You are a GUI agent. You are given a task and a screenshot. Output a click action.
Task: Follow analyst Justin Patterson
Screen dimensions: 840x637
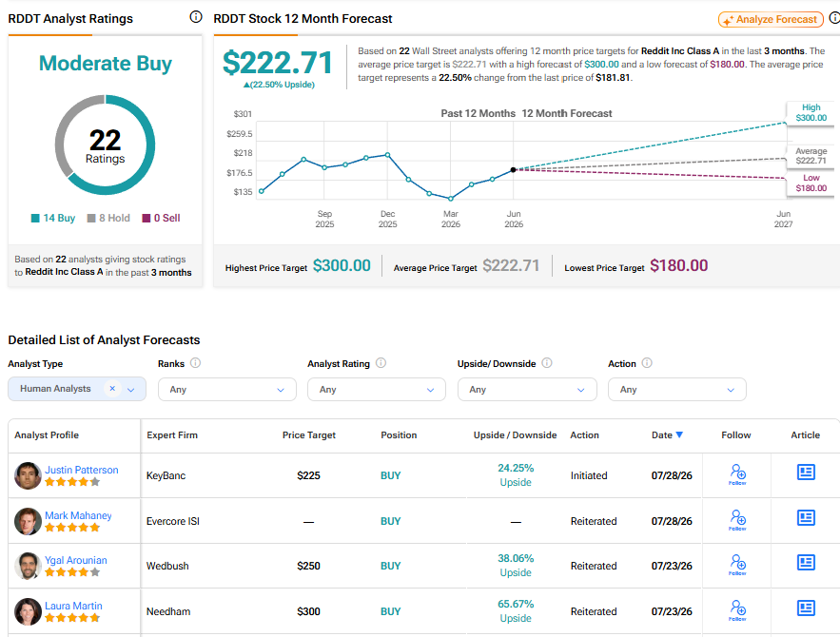(737, 474)
